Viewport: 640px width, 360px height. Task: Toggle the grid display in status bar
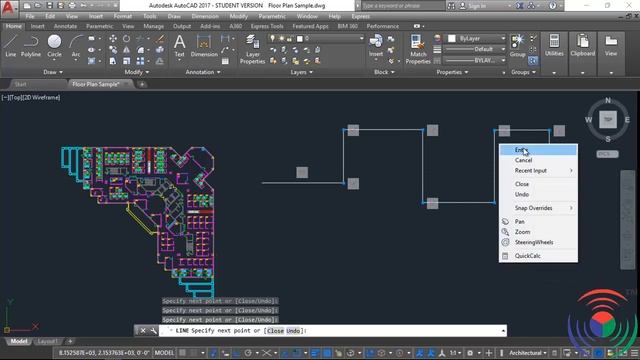(183, 353)
